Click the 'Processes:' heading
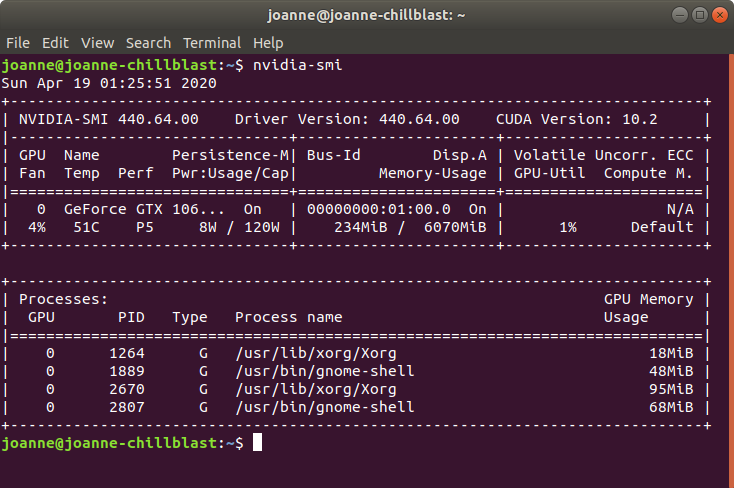Screen dimensions: 734x488 point(63,299)
